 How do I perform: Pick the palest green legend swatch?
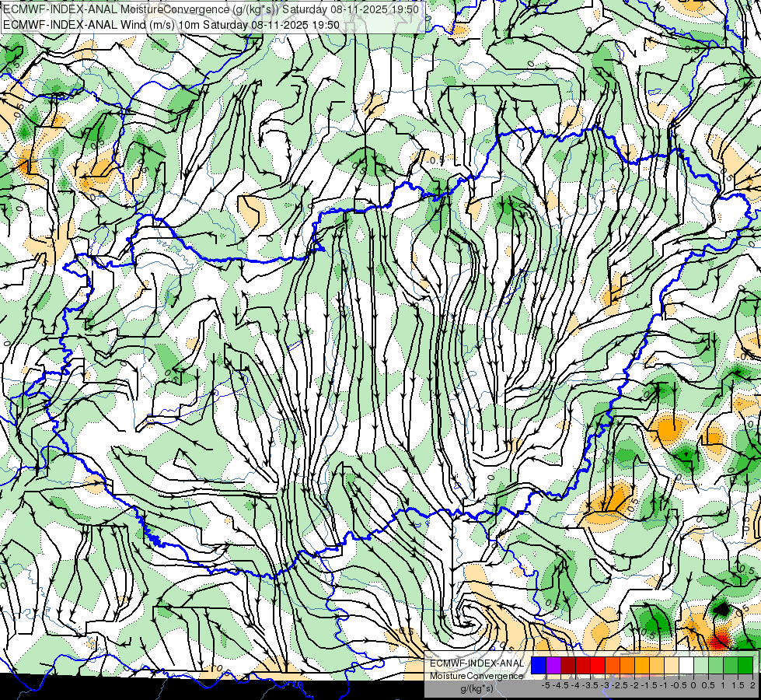(x=701, y=666)
